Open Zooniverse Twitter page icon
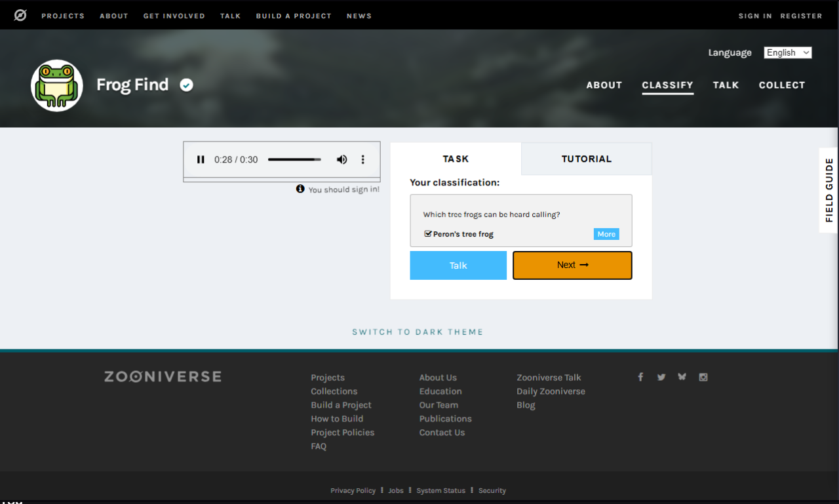 pyautogui.click(x=661, y=377)
